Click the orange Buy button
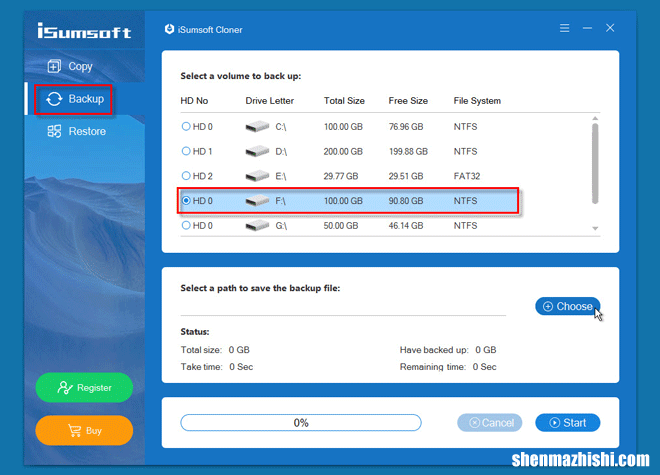 [x=84, y=430]
